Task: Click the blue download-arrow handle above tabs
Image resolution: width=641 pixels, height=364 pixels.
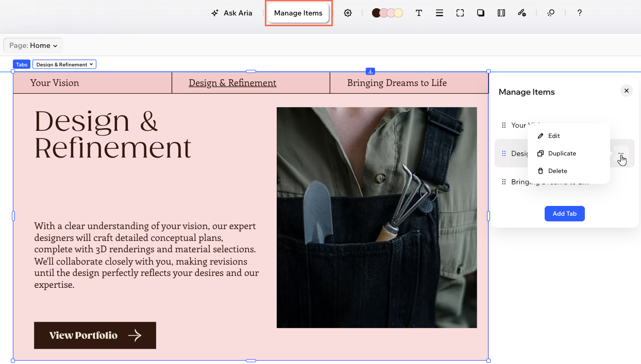Action: pyautogui.click(x=370, y=71)
